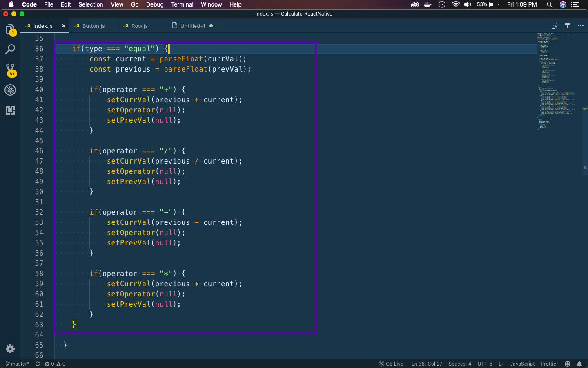Screen dimensions: 588x368
Task: Open the Window menu
Action: coord(211,4)
